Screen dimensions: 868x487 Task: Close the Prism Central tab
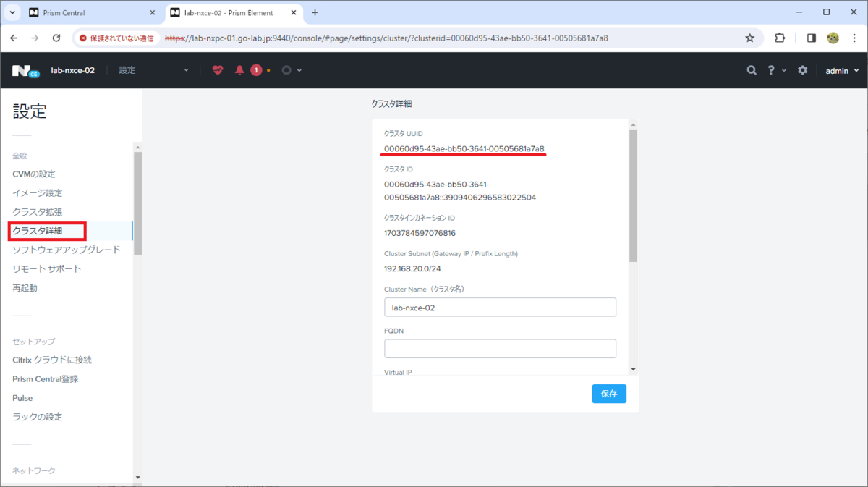pos(152,13)
